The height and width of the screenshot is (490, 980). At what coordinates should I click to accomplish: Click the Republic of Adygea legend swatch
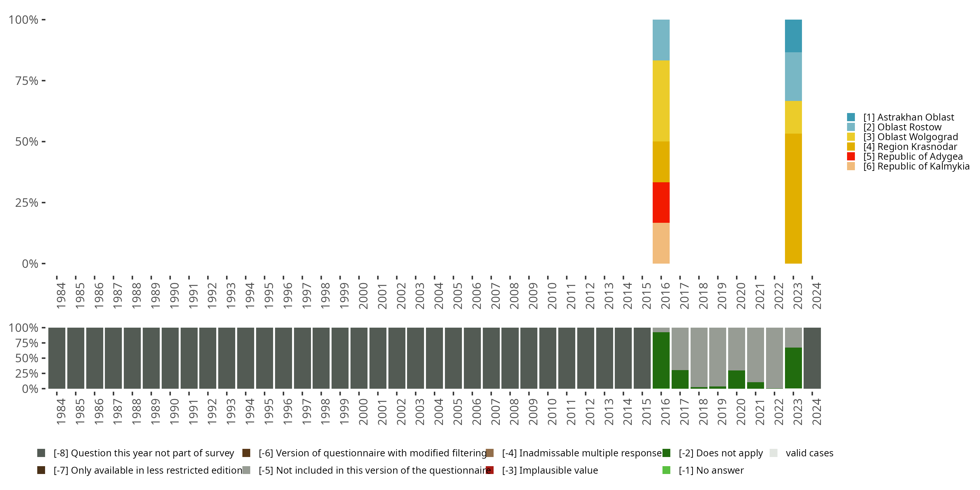point(851,156)
